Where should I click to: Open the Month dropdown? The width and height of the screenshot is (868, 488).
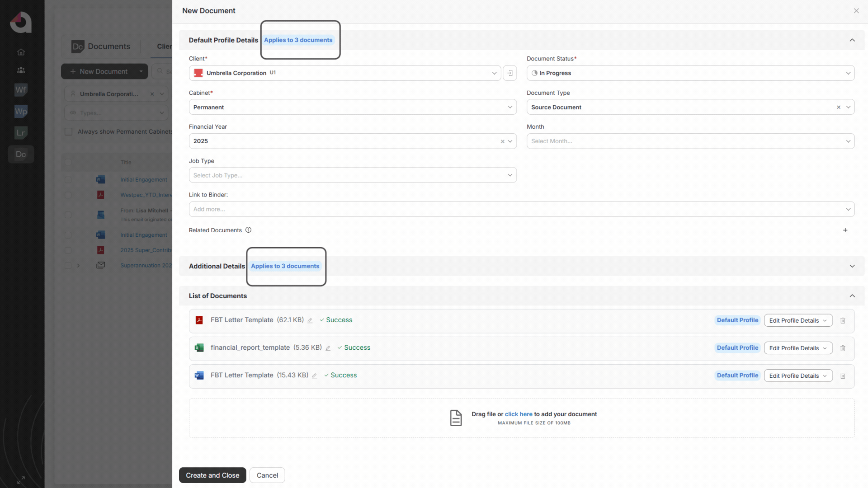click(690, 141)
